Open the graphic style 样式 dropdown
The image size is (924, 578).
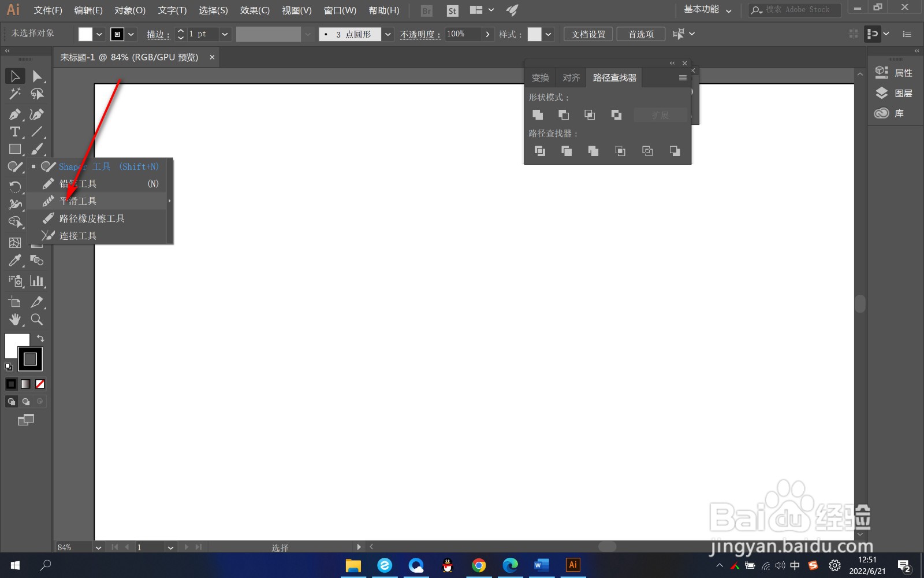[548, 34]
